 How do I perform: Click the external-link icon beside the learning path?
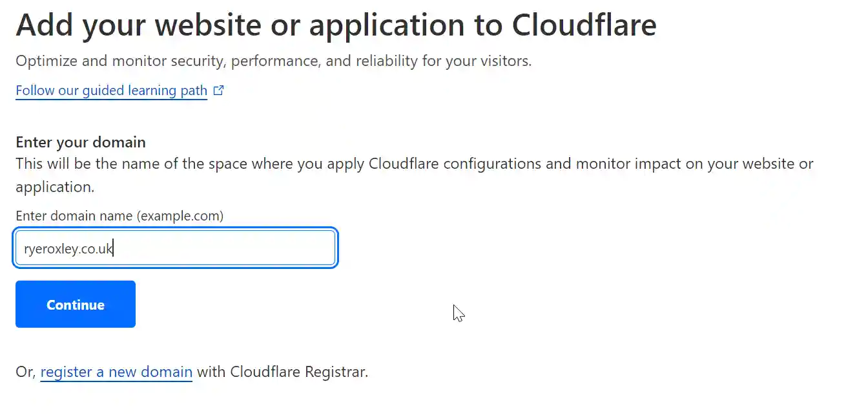218,90
